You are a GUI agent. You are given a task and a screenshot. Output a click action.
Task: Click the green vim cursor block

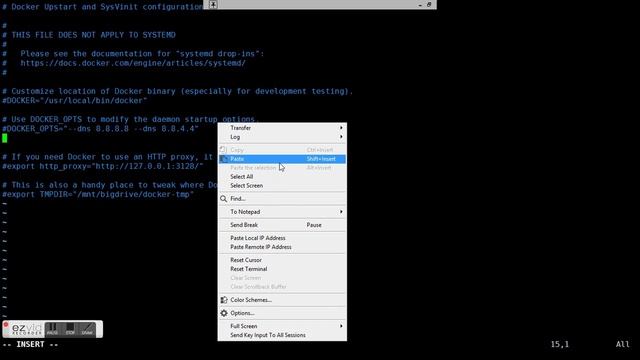pyautogui.click(x=4, y=138)
